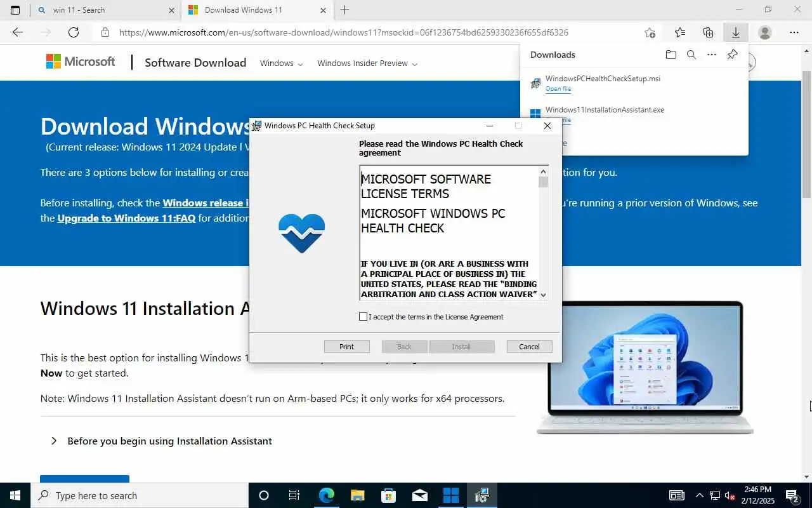Switch to the win 11 - Search tab
This screenshot has width=812, height=508.
[106, 10]
